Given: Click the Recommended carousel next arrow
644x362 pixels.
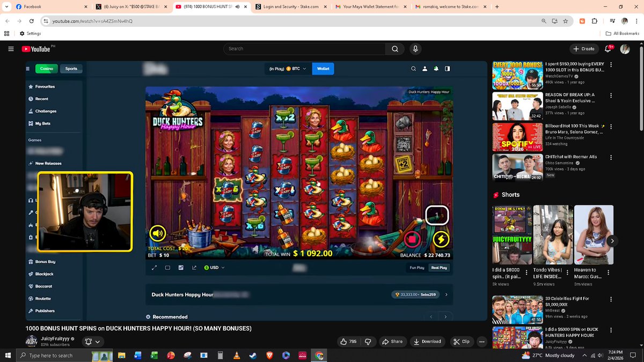Looking at the screenshot, I should [446, 317].
